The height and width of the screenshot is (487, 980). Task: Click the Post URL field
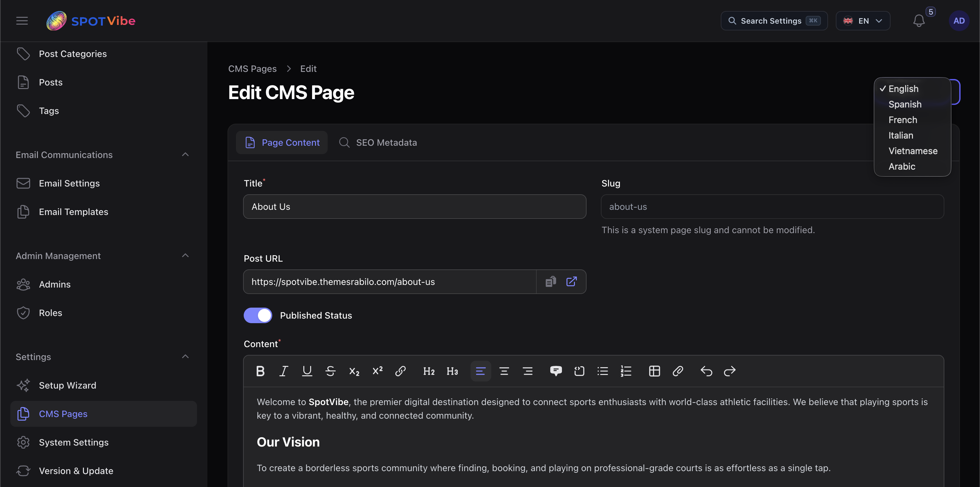(x=390, y=282)
